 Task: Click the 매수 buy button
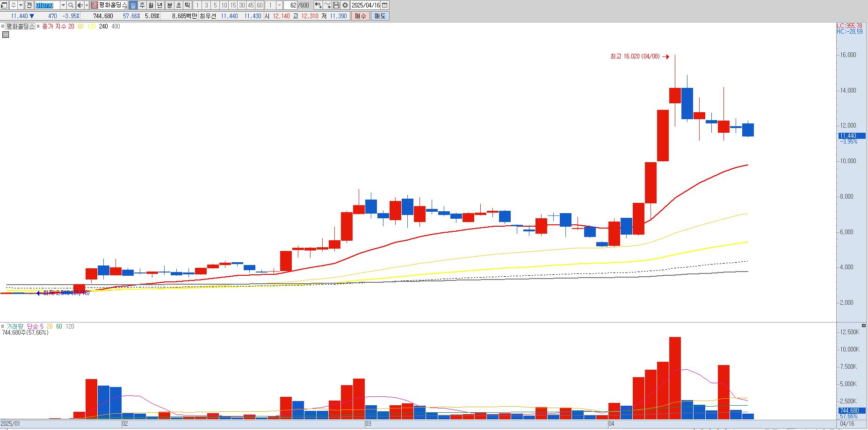361,16
